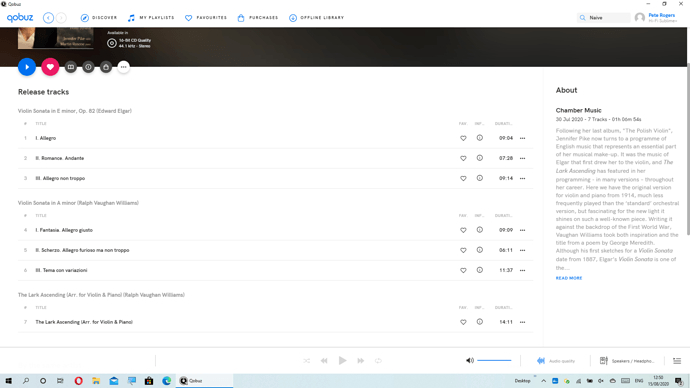The width and height of the screenshot is (690, 388).
Task: Open more options for III. Allegro non troppo
Action: coord(522,179)
